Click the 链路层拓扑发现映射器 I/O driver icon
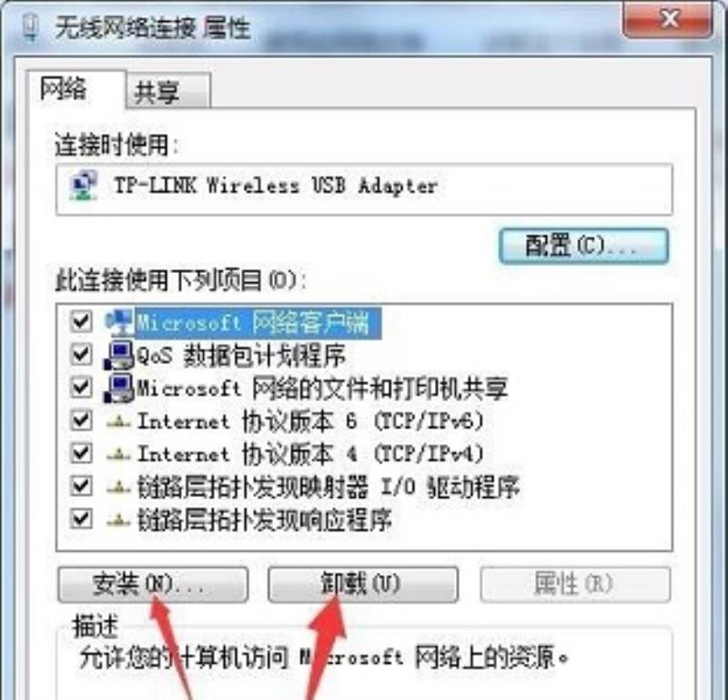The width and height of the screenshot is (728, 700). (x=119, y=487)
